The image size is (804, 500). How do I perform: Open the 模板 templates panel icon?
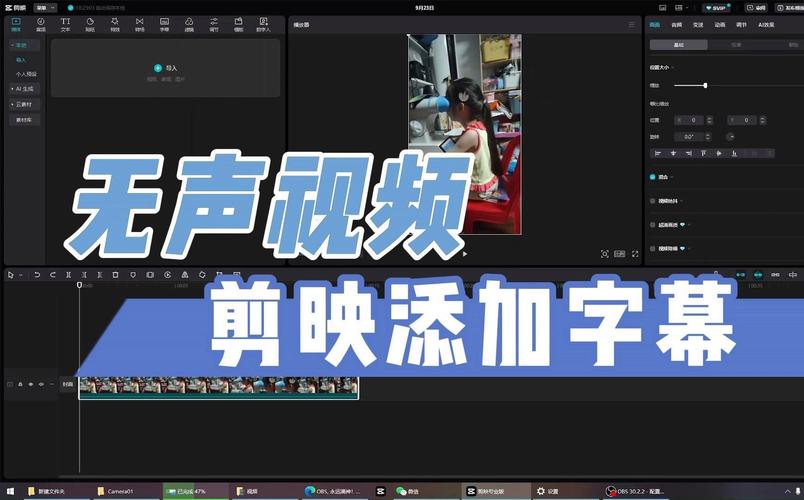pyautogui.click(x=238, y=24)
